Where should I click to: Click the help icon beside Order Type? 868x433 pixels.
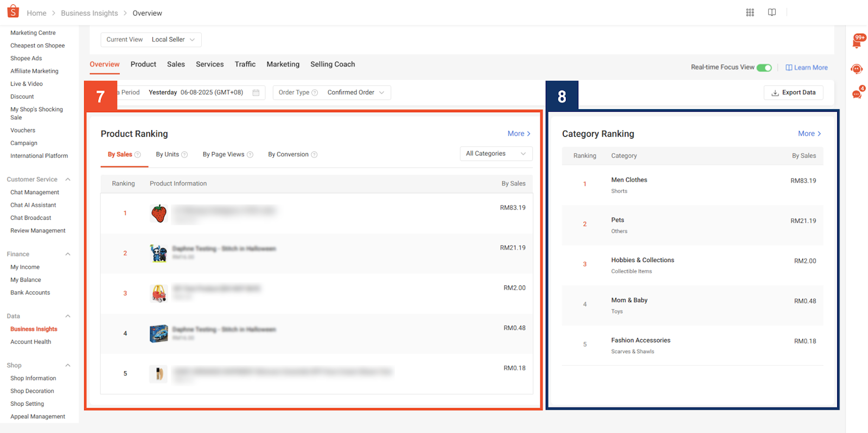tap(315, 93)
